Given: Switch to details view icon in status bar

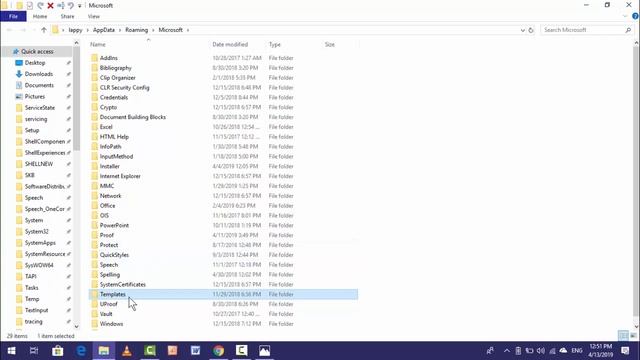Looking at the screenshot, I should click(x=623, y=336).
